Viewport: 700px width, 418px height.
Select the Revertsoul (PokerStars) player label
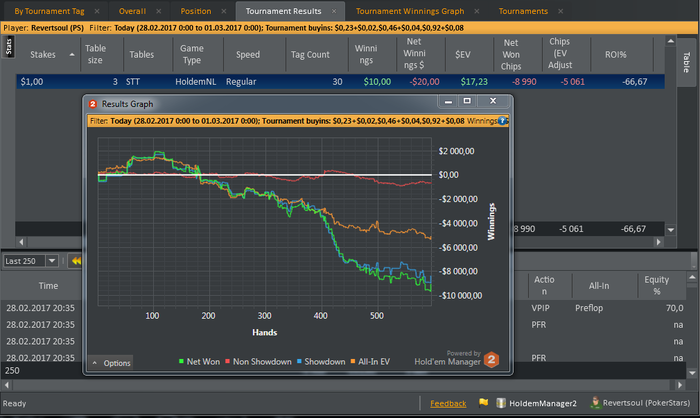646,403
